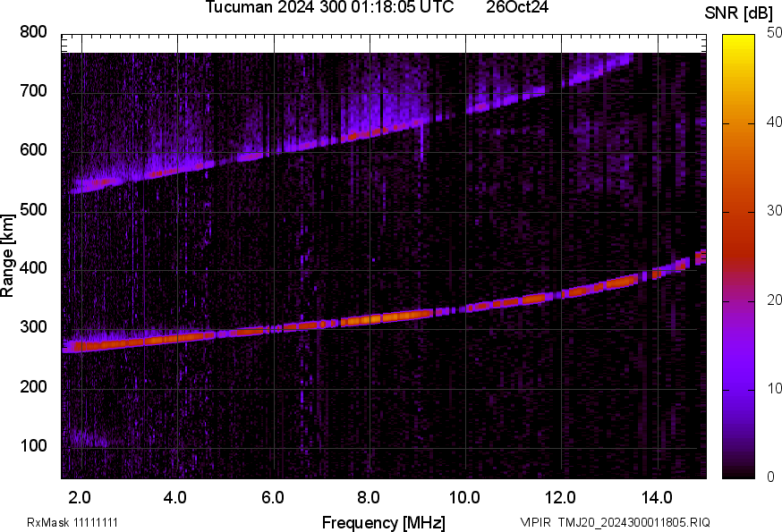Click the 14.0 frequency tick label

(657, 497)
